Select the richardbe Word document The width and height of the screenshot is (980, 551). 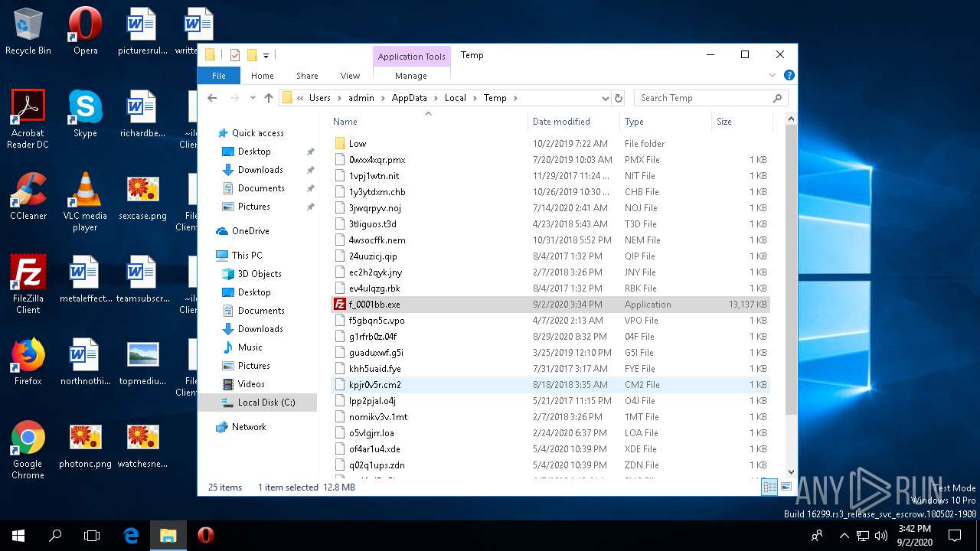tap(142, 114)
